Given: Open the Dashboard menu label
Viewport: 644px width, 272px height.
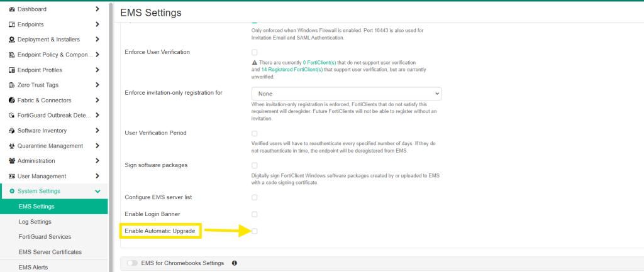Looking at the screenshot, I should tap(32, 9).
